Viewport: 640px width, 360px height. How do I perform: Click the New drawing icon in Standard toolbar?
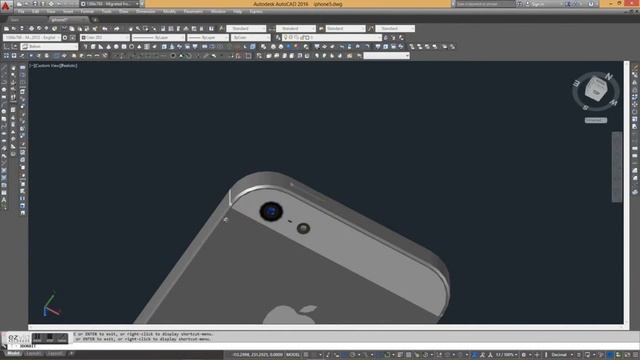coord(7,29)
